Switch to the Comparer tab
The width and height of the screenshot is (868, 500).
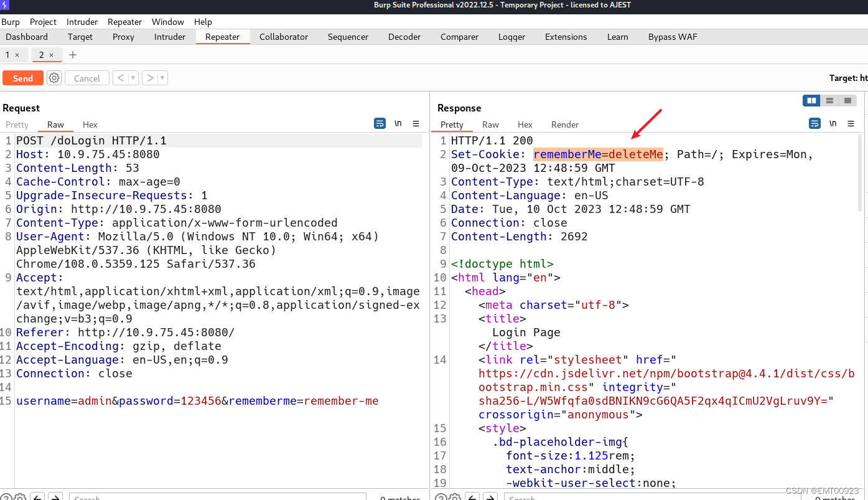(459, 37)
